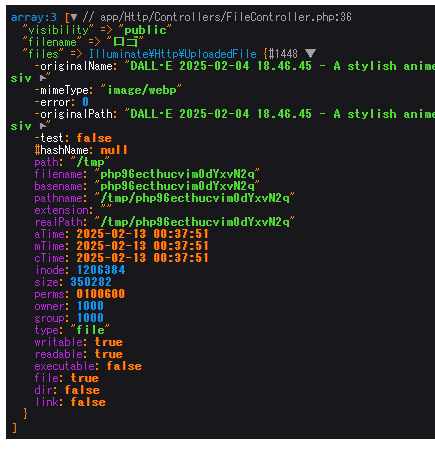Viewport: 435px width, 453px height.
Task: Expand truncated originalPath string arrow
Action: pos(42,126)
